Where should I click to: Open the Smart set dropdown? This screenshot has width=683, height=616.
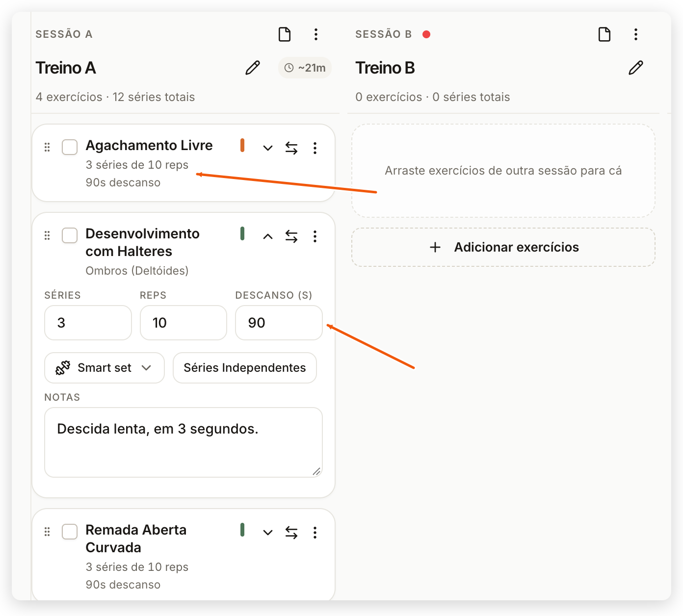[105, 368]
